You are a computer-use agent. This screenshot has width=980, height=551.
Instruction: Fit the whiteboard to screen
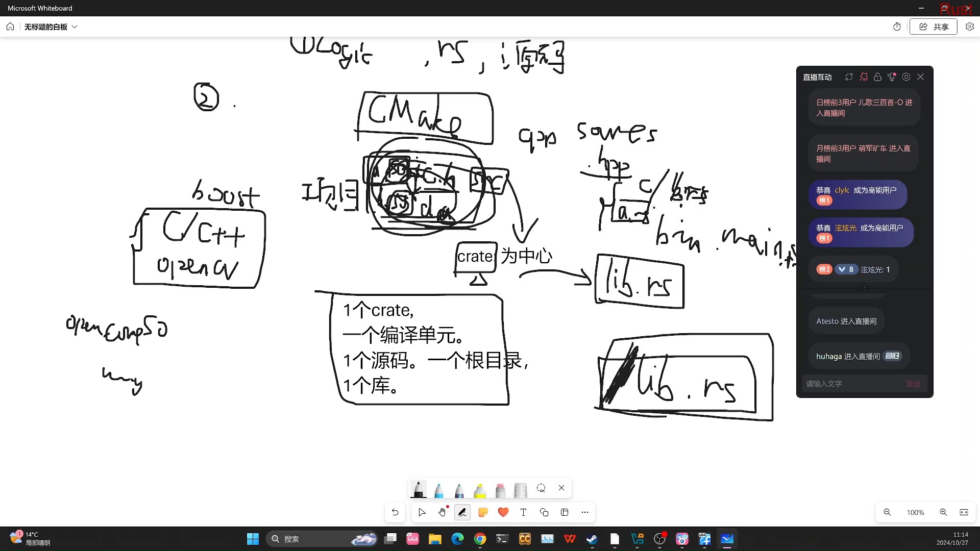tap(964, 512)
